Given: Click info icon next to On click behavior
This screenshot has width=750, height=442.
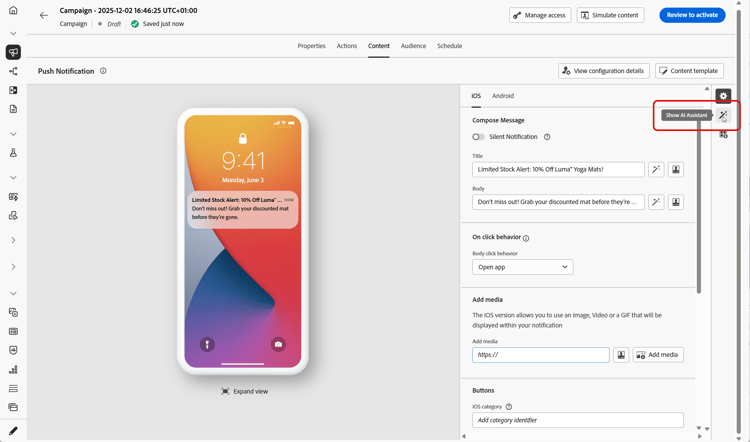Looking at the screenshot, I should [x=526, y=238].
